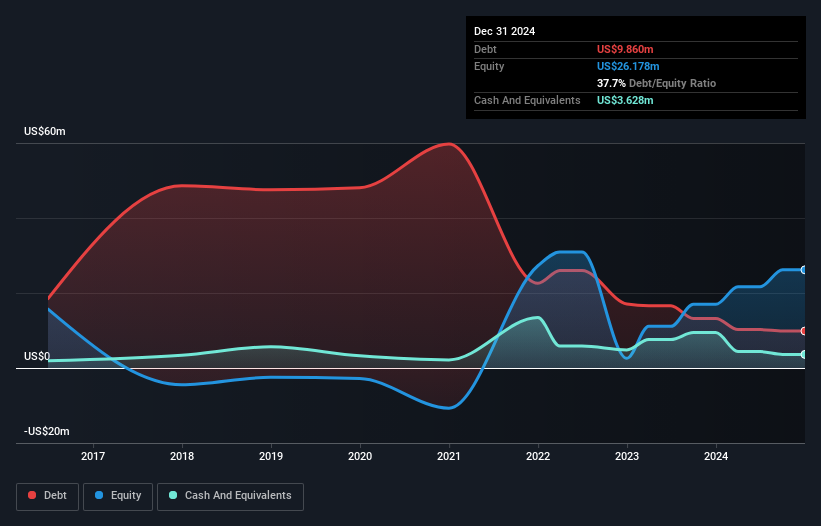Click the Equity label in tooltip

click(489, 66)
